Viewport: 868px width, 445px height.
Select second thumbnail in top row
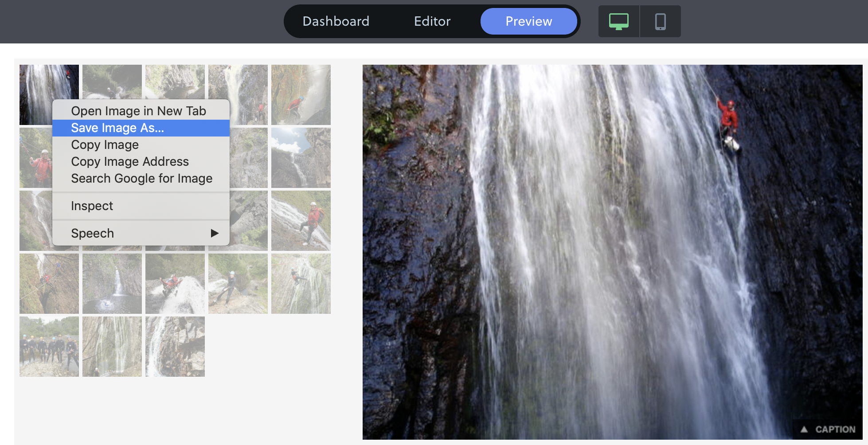click(x=112, y=82)
